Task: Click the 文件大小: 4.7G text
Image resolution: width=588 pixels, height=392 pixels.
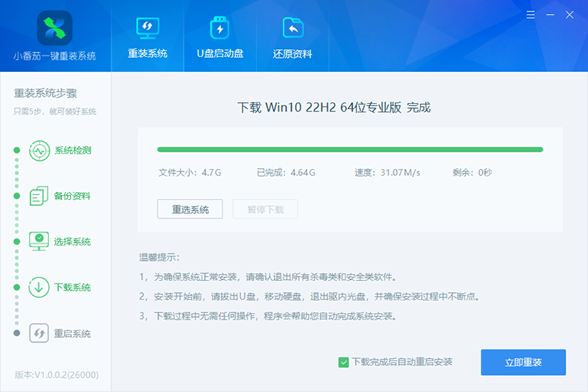Action: [x=190, y=173]
